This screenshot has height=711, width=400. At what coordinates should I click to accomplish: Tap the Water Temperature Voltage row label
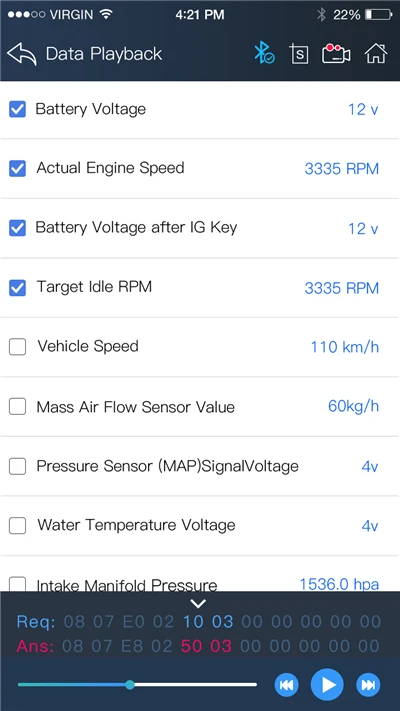tap(137, 525)
